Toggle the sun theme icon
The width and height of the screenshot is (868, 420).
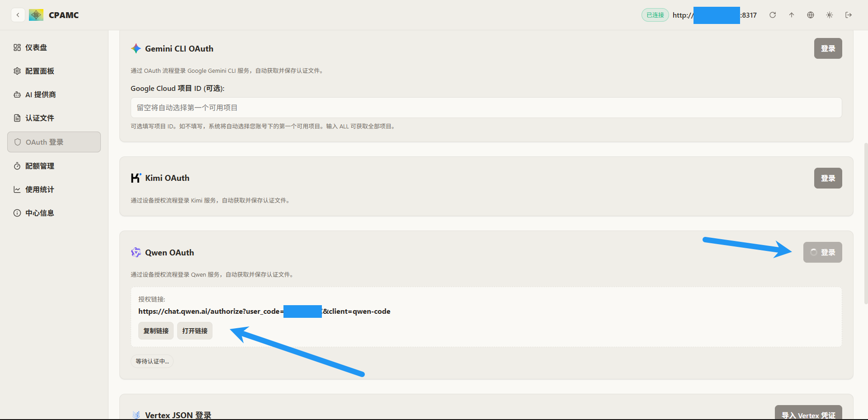830,15
